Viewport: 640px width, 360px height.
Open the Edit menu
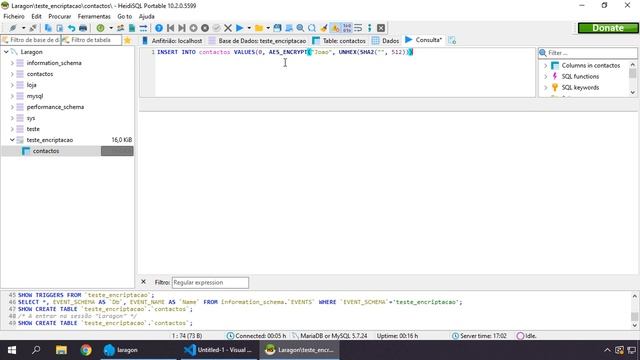36,16
